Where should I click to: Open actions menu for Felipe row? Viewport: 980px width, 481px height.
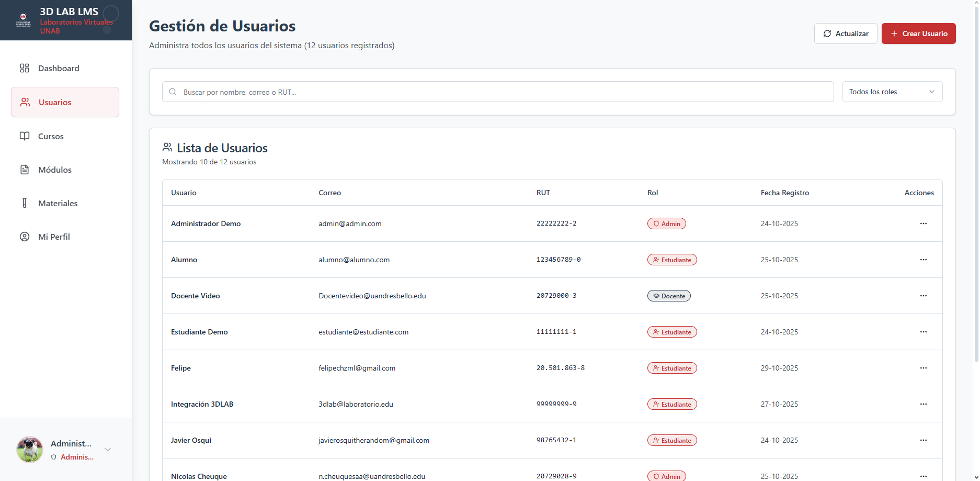[923, 368]
